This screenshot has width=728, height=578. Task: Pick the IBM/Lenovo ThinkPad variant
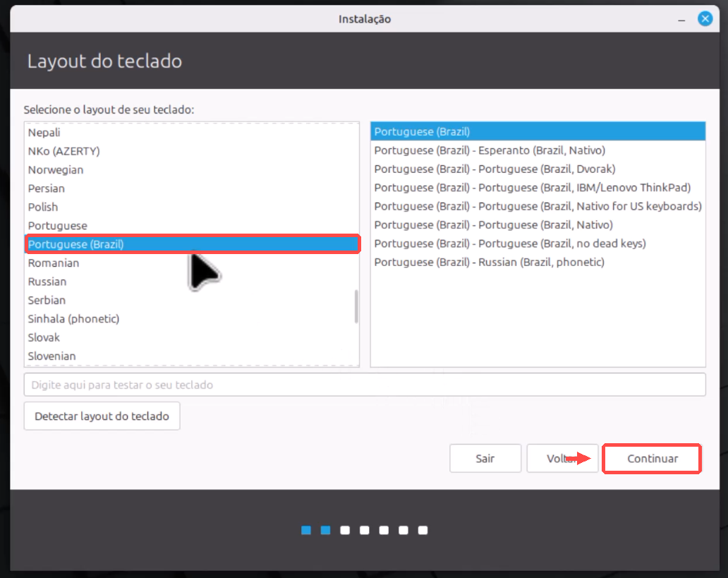(x=538, y=187)
